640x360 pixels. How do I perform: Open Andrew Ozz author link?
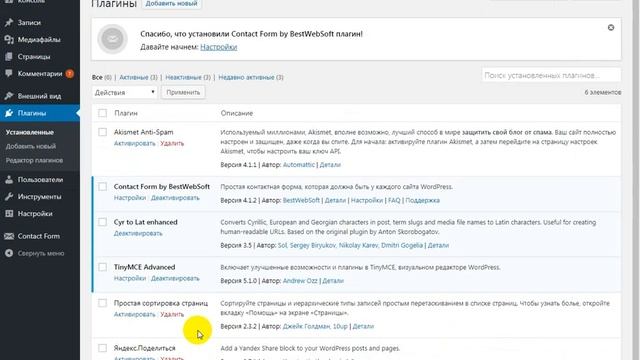pyautogui.click(x=300, y=281)
